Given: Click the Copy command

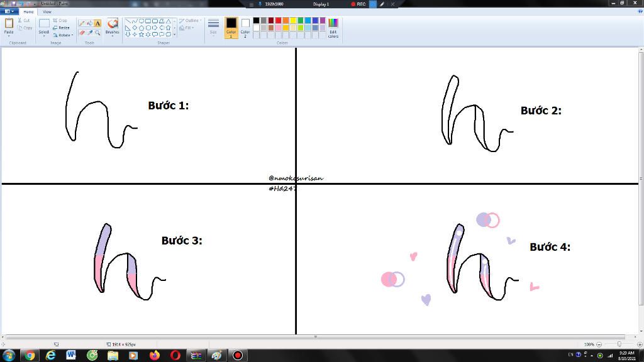Looking at the screenshot, I should pos(25,28).
